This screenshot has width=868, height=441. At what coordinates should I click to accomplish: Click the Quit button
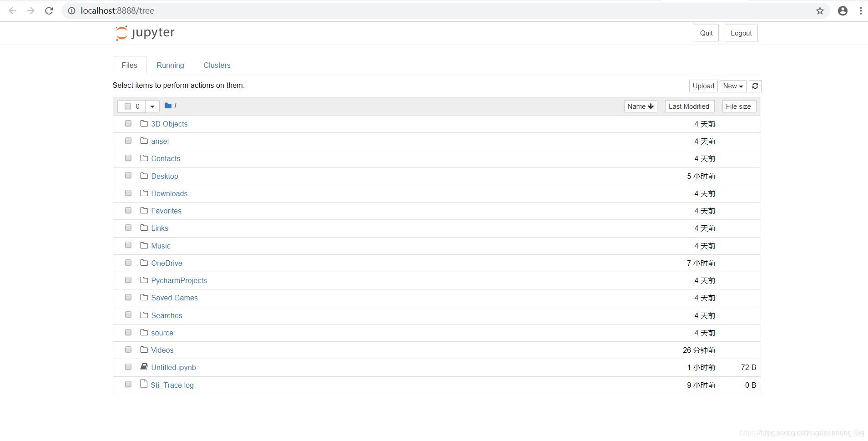click(x=706, y=33)
